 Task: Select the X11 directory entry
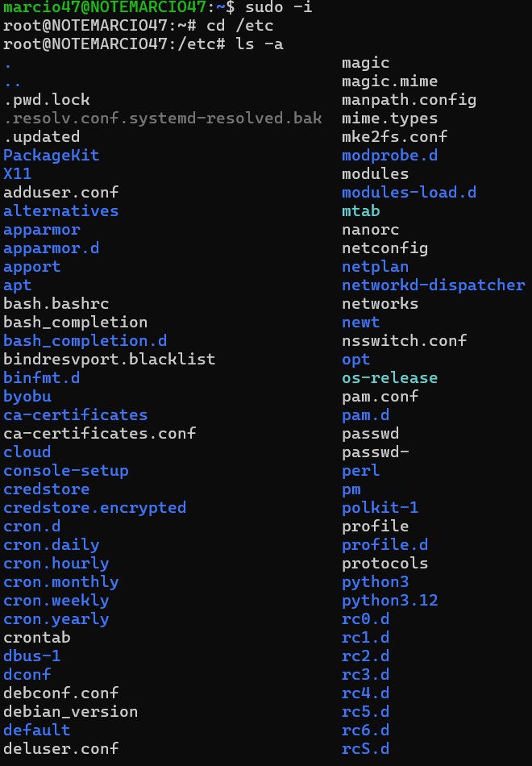[18, 173]
